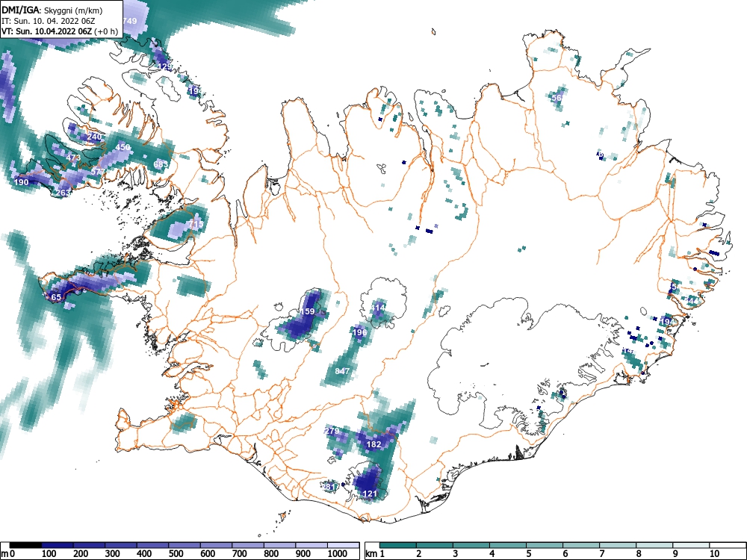The width and height of the screenshot is (747, 560).
Task: Click the map label 121 near the south coast
Action: pos(371,494)
